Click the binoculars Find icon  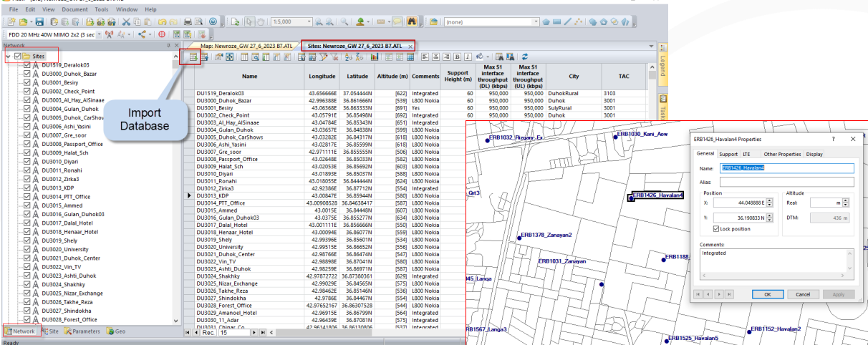tap(411, 22)
